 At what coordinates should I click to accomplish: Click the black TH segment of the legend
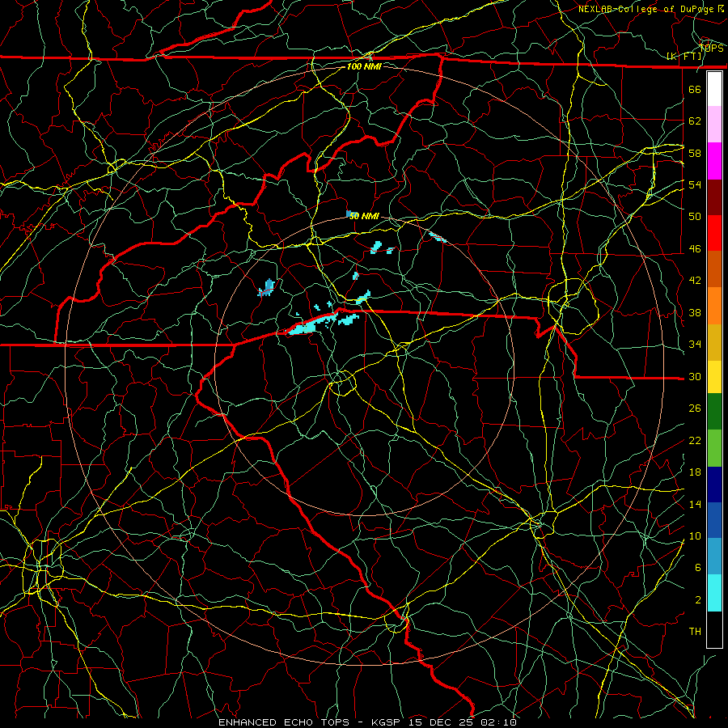pos(714,629)
